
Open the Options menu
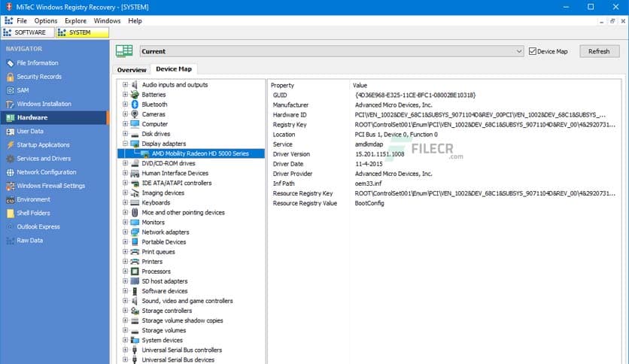click(46, 21)
